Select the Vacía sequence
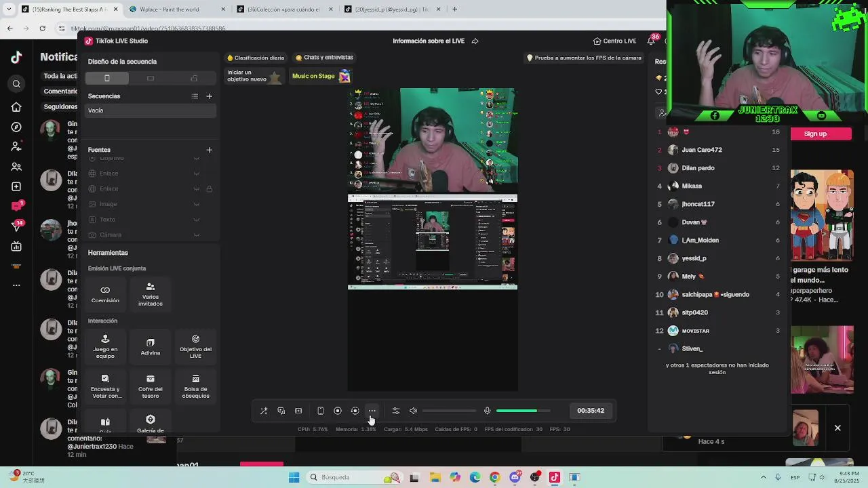868x488 pixels. coord(151,110)
